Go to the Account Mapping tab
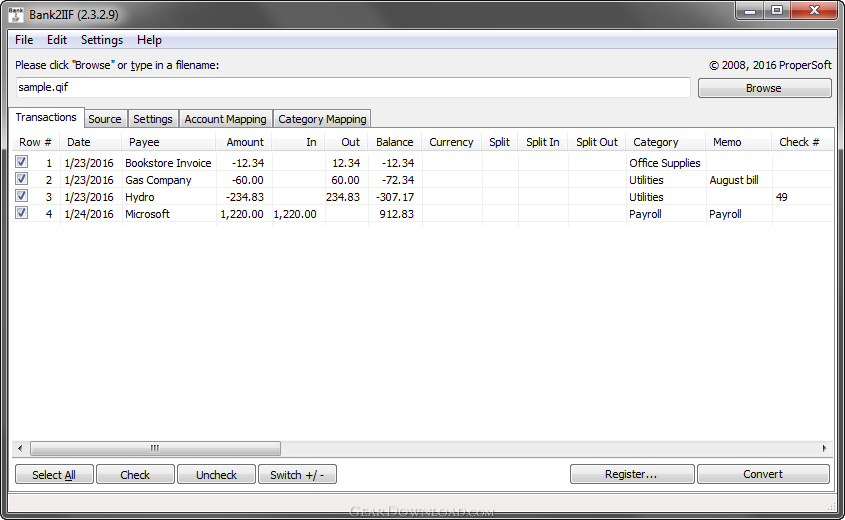 [x=225, y=119]
